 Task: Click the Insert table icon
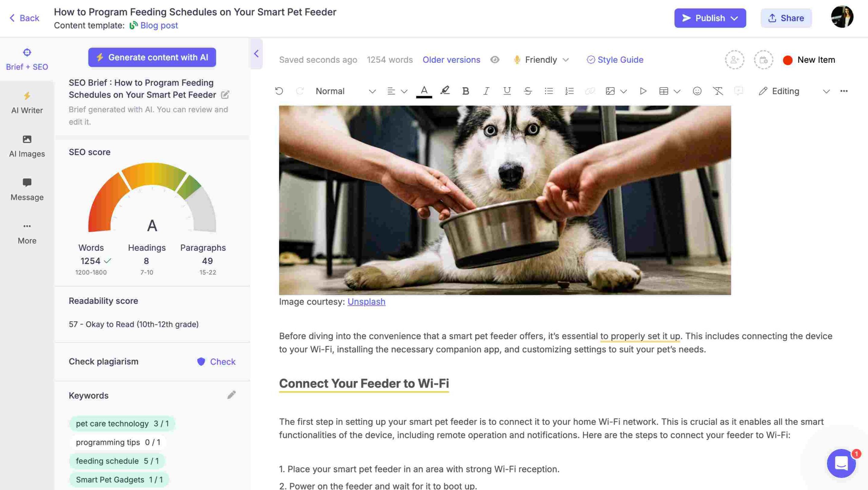[x=663, y=91]
